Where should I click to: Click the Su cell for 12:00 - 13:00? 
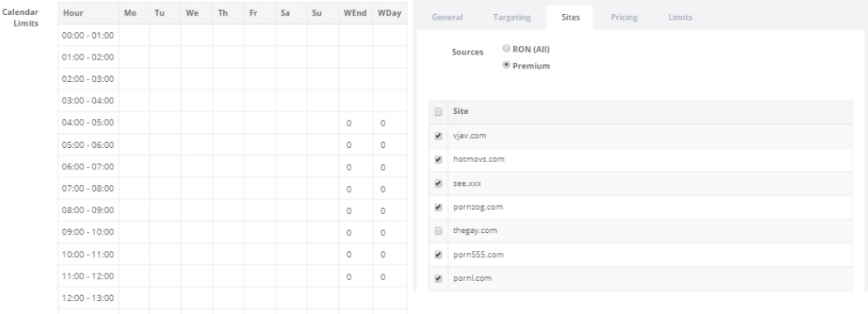pyautogui.click(x=322, y=298)
